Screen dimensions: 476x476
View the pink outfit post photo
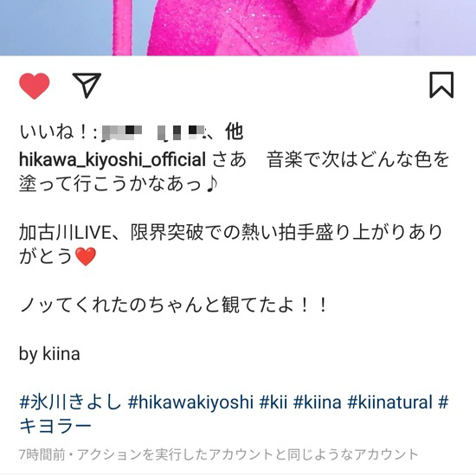(238, 28)
